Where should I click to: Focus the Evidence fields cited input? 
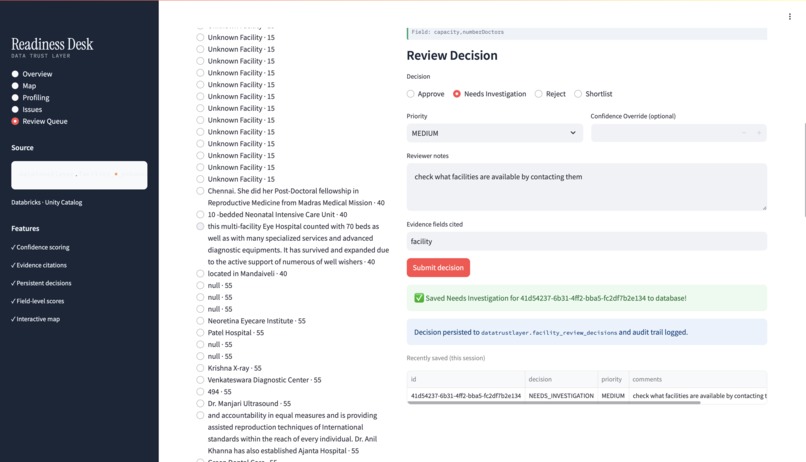coord(587,242)
